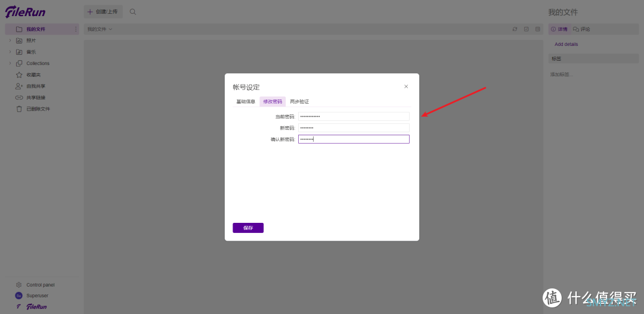Focus the 确认新密码 input field
The image size is (644, 314).
click(x=354, y=139)
